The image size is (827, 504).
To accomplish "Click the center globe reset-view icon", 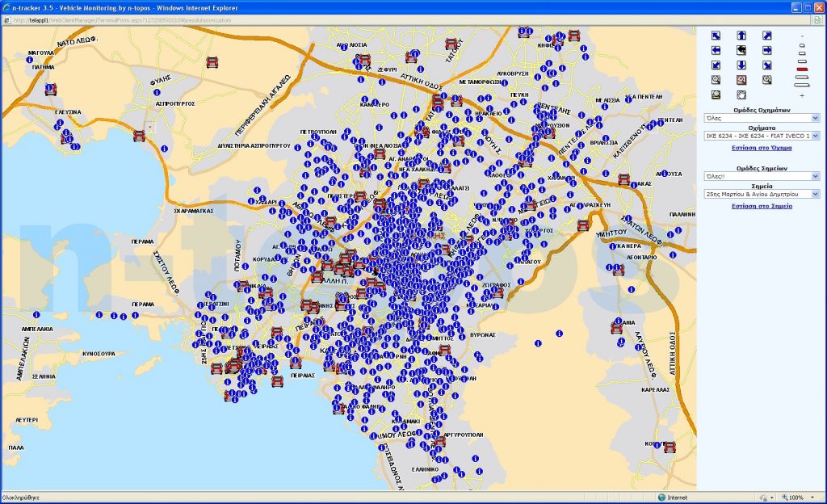I will tap(741, 51).
